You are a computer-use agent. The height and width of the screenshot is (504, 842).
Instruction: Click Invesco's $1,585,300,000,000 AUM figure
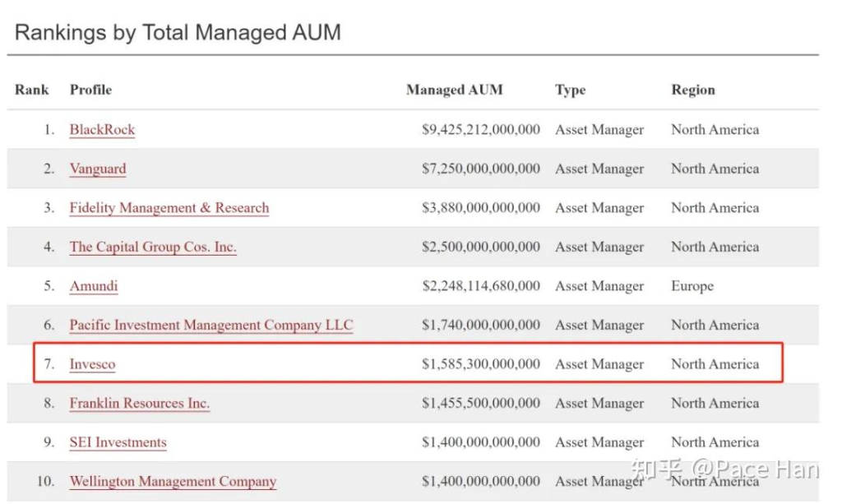point(481,364)
